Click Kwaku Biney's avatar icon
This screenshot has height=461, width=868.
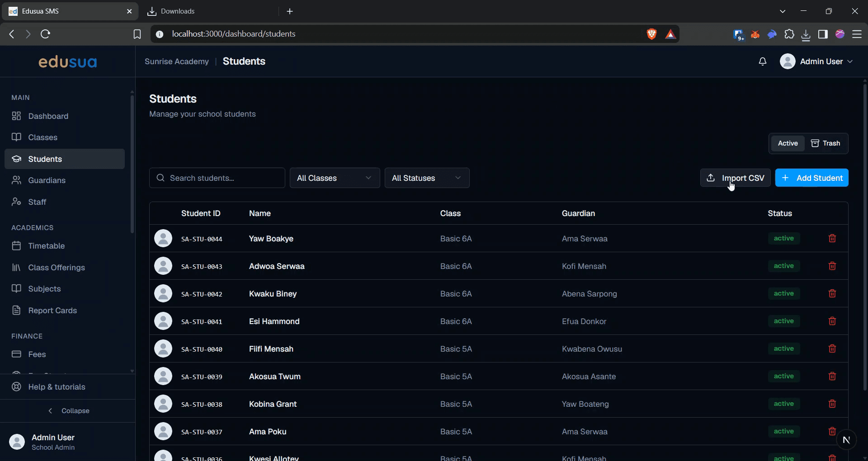[163, 293]
